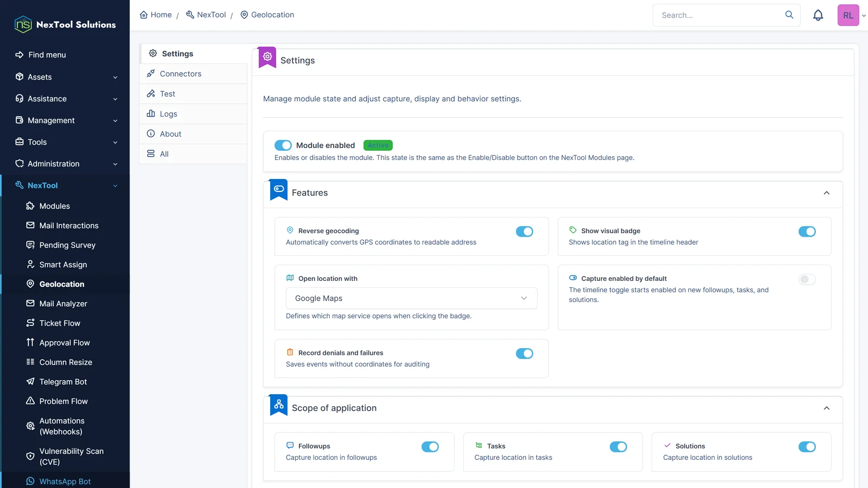Toggle Record denials and failures

click(525, 354)
